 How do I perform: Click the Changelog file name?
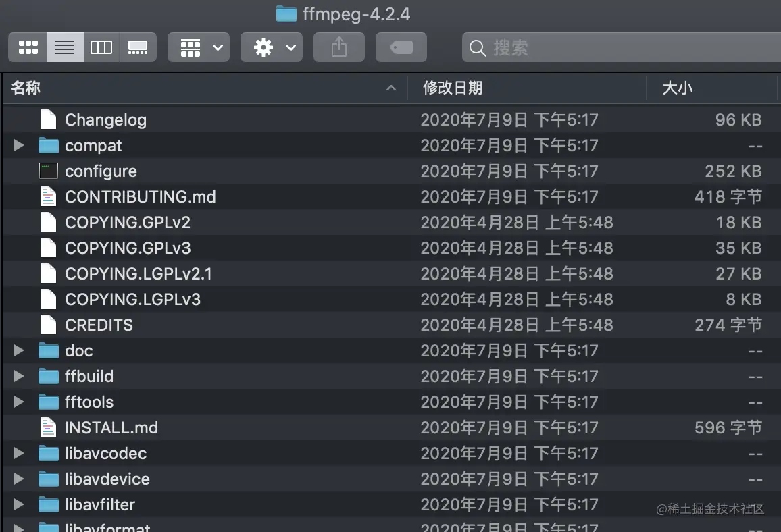[x=105, y=120]
